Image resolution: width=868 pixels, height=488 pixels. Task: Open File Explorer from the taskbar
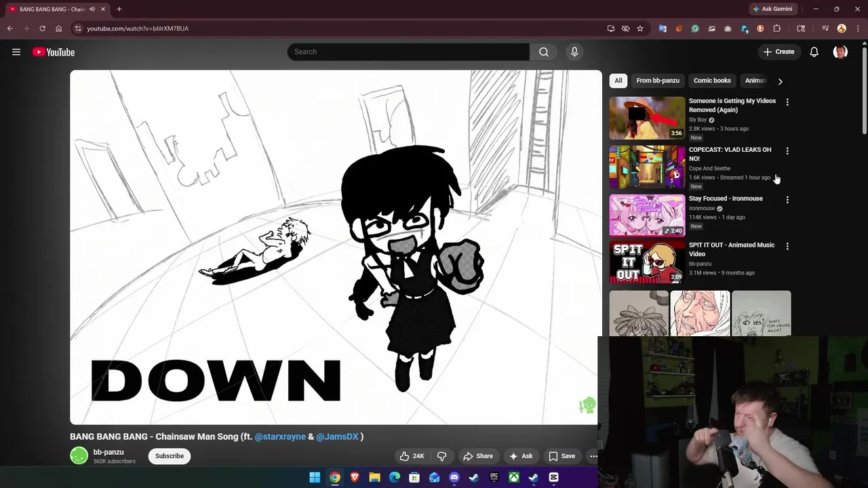pos(374,477)
